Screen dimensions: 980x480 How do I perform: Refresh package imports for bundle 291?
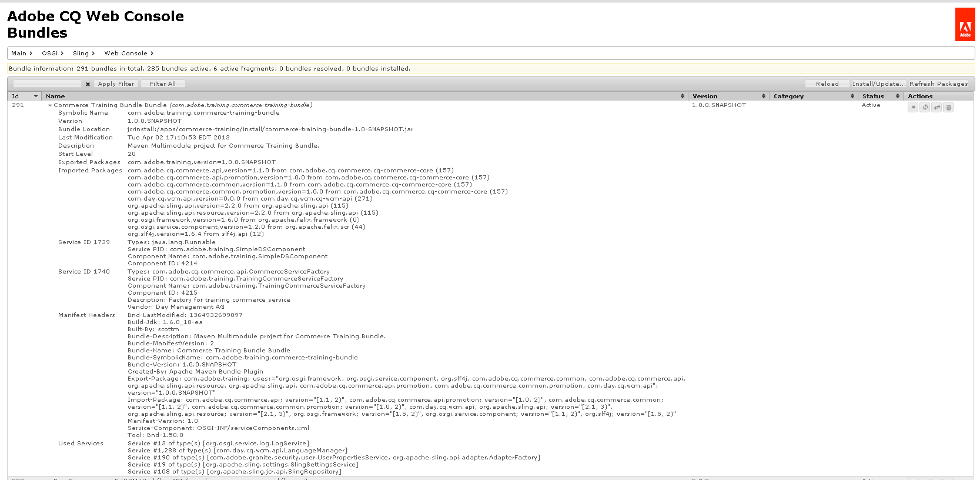[x=925, y=107]
